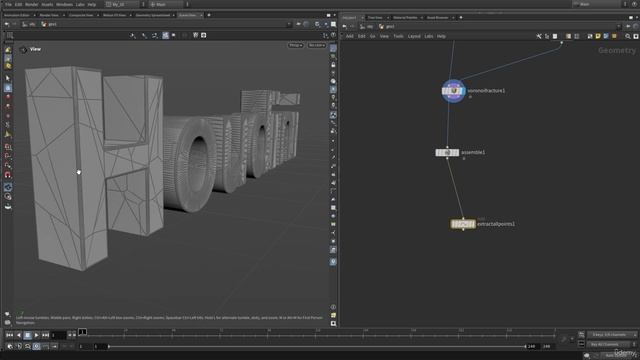The height and width of the screenshot is (360, 640).
Task: Open the Add menu in network editor
Action: 349,36
